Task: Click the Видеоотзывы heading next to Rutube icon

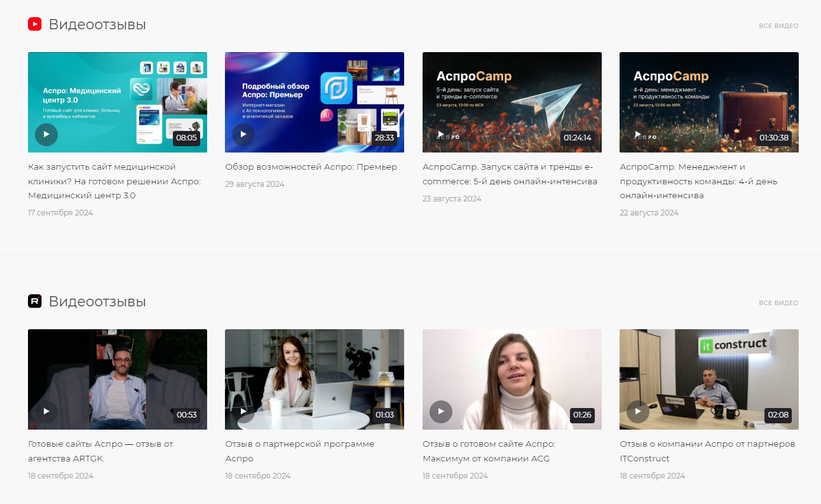Action: pos(97,302)
